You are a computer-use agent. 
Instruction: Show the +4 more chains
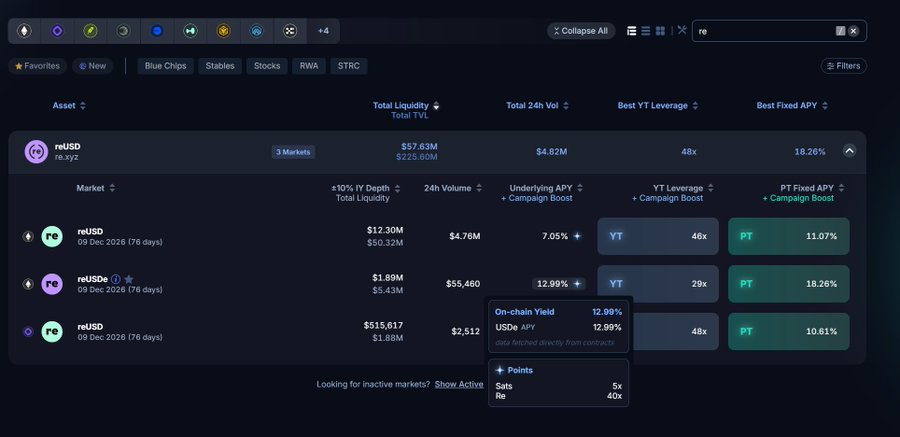[x=323, y=31]
